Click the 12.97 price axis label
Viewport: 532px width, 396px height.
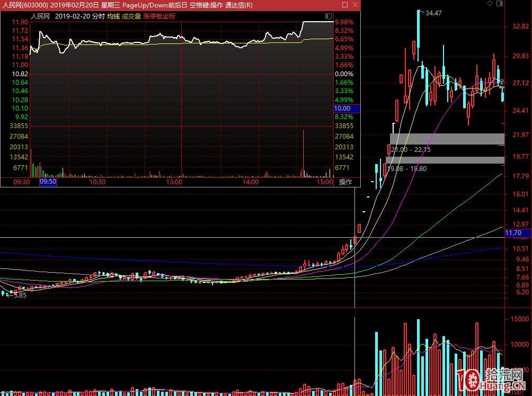point(520,224)
